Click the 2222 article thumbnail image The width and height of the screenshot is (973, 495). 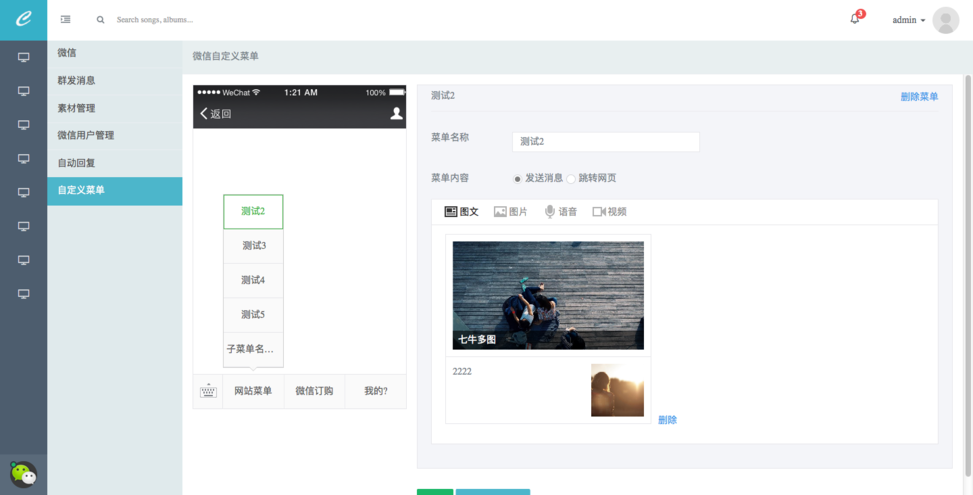pyautogui.click(x=617, y=390)
